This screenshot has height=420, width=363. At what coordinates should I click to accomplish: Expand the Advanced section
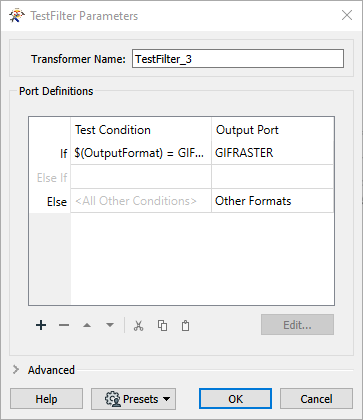click(16, 370)
